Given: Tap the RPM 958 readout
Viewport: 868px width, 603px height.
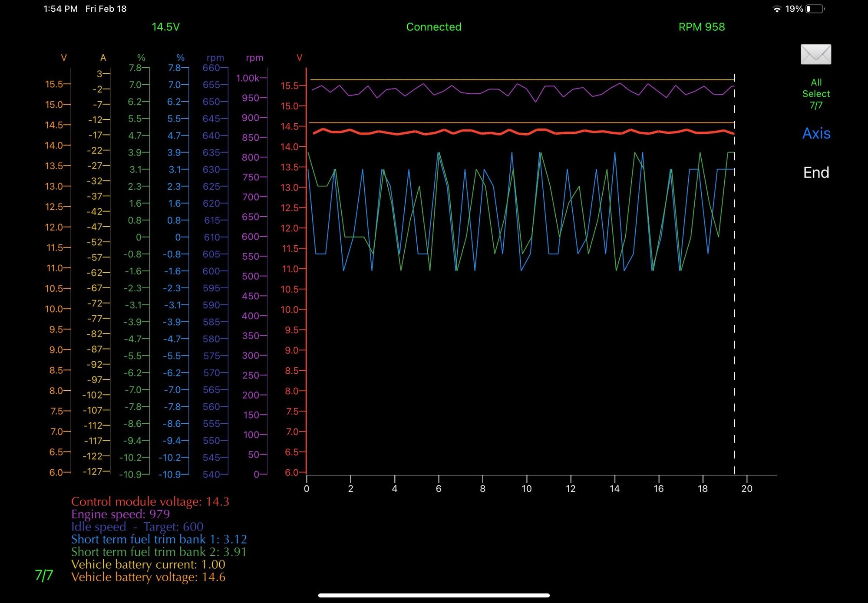Looking at the screenshot, I should (x=701, y=27).
